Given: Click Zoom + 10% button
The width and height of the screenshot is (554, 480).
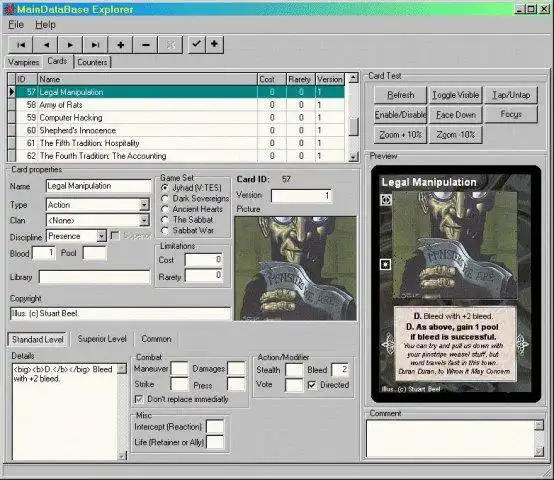Looking at the screenshot, I should coord(400,135).
